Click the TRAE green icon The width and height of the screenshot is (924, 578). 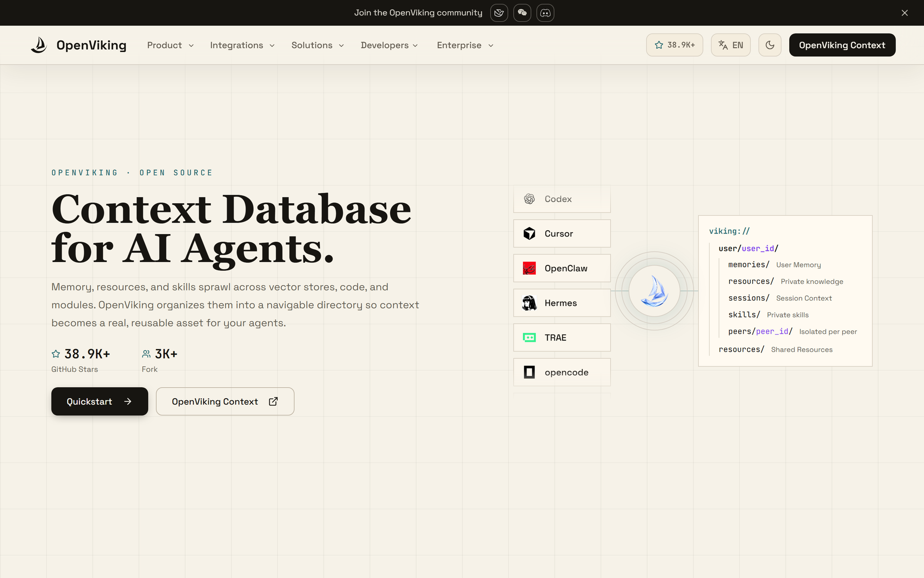pos(529,338)
